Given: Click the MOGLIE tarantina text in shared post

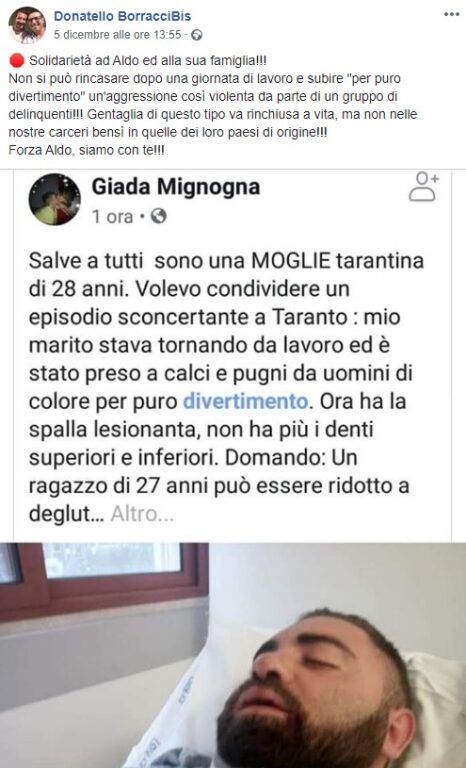Looking at the screenshot, I should coord(338,261).
